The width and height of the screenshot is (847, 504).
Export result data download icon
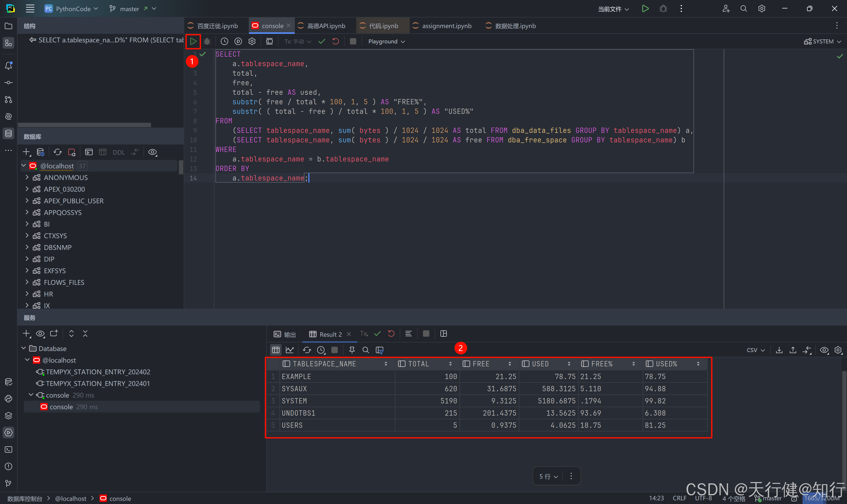[x=779, y=350]
